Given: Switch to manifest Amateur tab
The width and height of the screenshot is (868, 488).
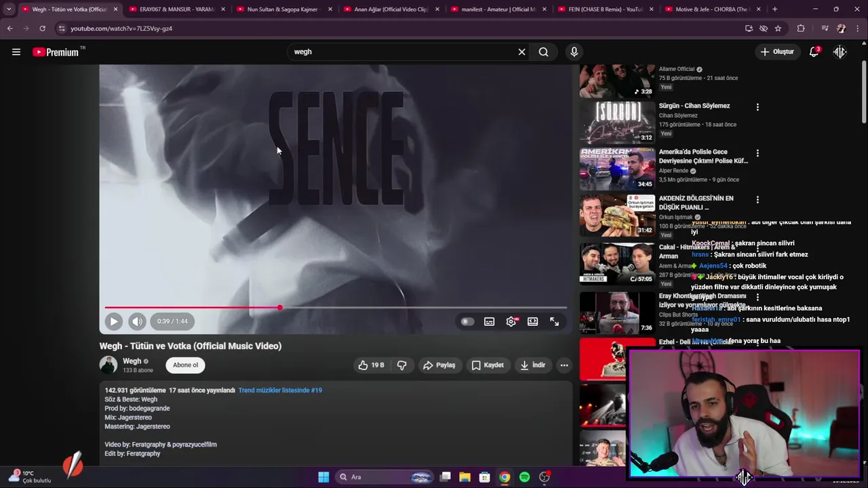Looking at the screenshot, I should [498, 9].
